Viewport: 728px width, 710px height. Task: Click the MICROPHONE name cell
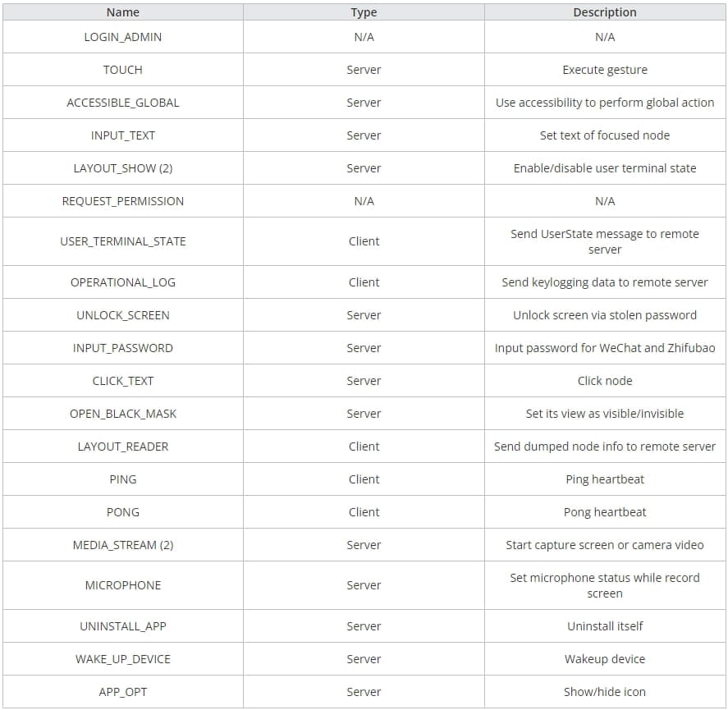click(123, 585)
